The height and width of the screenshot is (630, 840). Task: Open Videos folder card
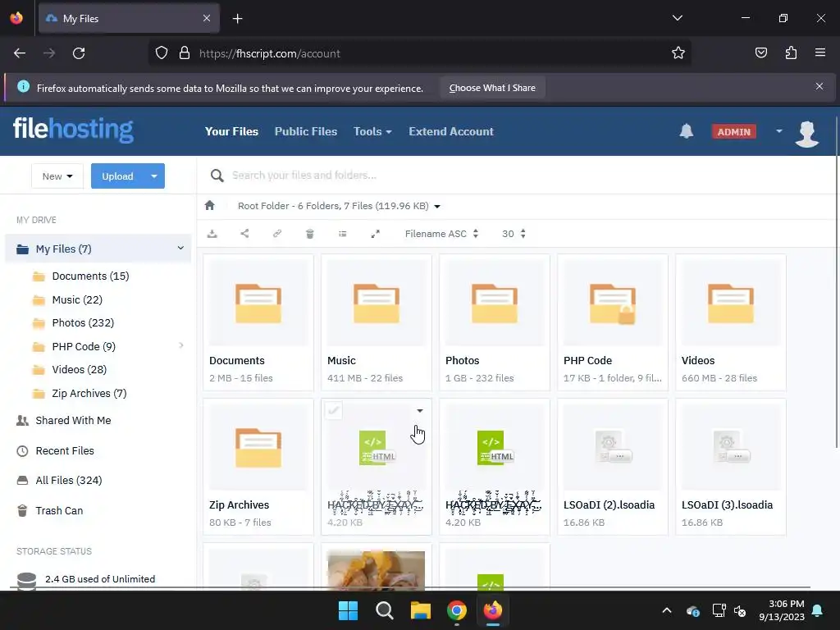point(731,322)
